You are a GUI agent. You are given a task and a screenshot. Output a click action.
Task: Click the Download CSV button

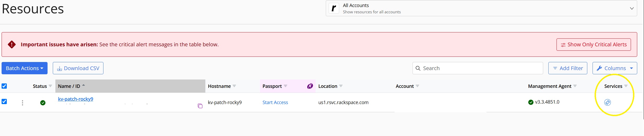pos(78,68)
